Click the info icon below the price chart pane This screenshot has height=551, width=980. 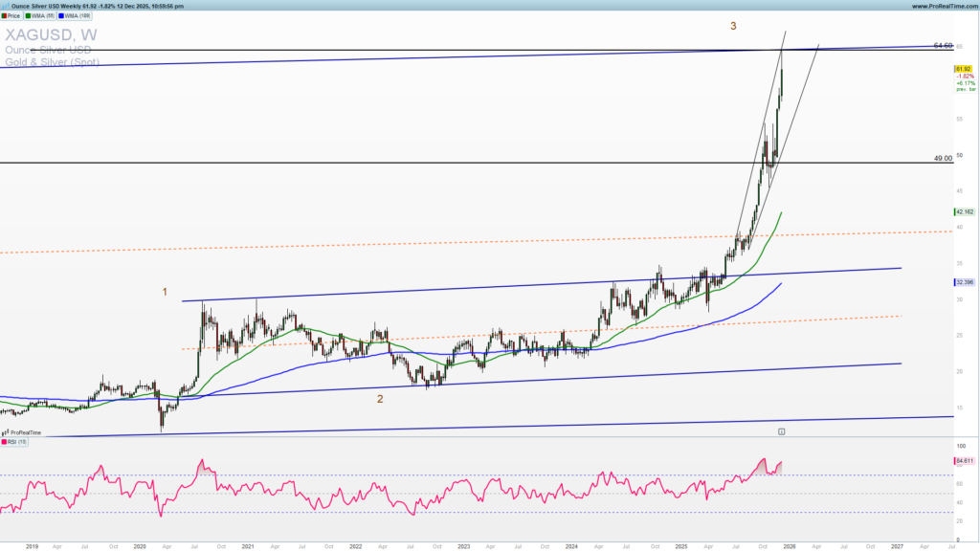coord(782,431)
